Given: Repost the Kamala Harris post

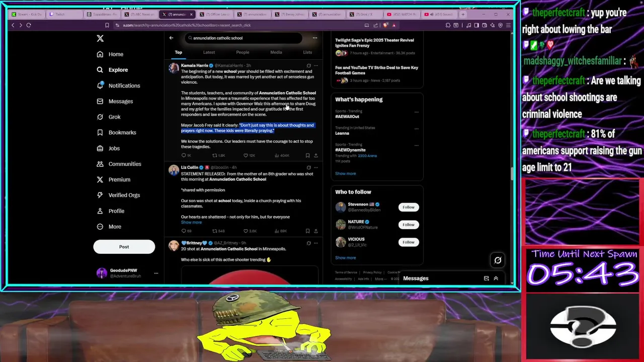Looking at the screenshot, I should (218, 155).
